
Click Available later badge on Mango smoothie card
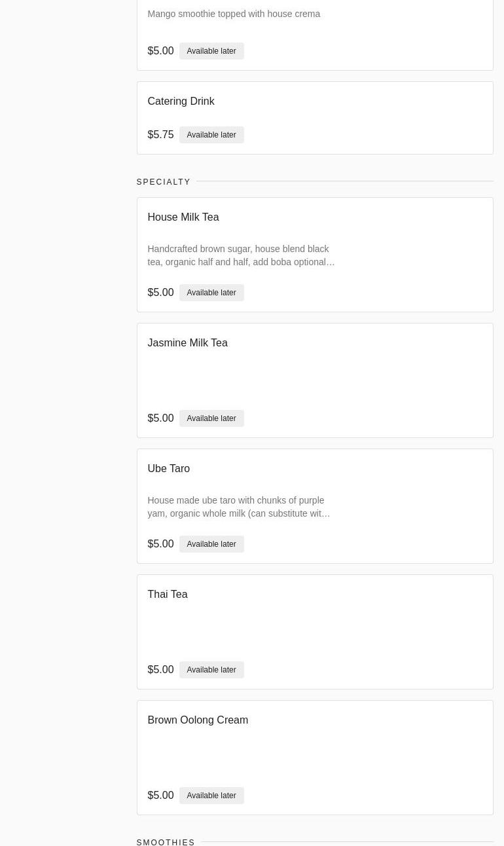(211, 51)
